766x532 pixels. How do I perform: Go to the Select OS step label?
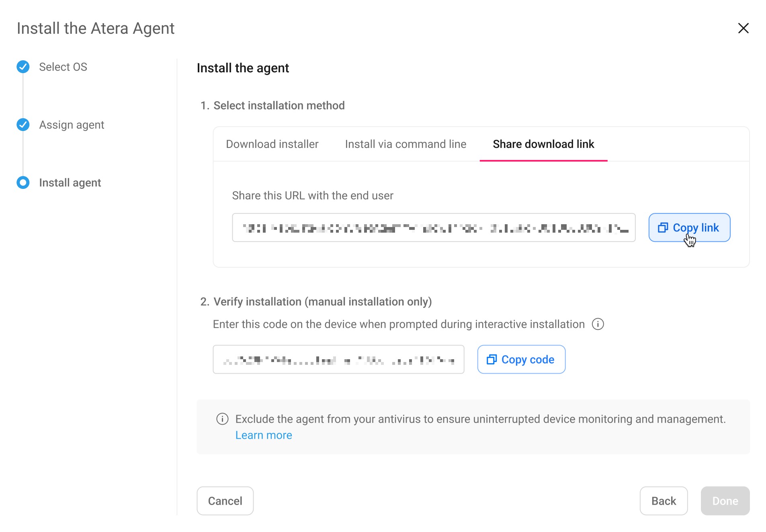pos(63,67)
